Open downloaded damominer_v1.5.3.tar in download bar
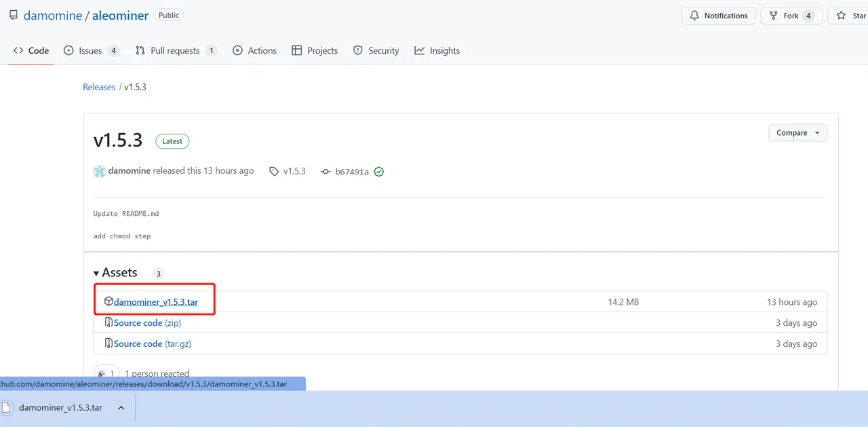Viewport: 868px width, 427px height. click(x=60, y=408)
